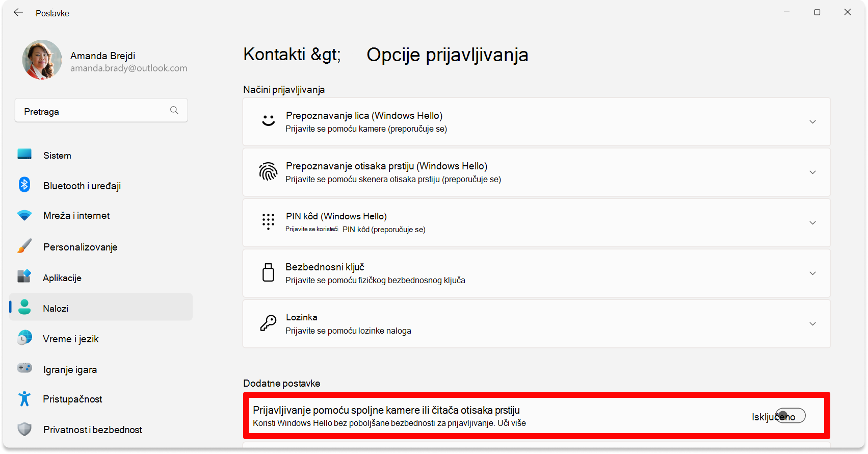
Task: Expand Prepoznavanje lica chevron
Action: pos(812,122)
